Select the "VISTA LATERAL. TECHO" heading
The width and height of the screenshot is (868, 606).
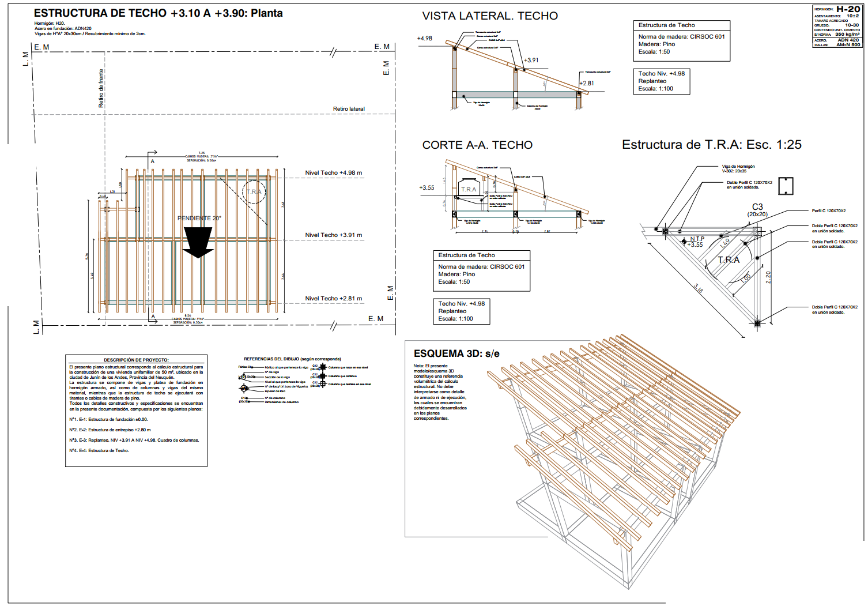[490, 16]
